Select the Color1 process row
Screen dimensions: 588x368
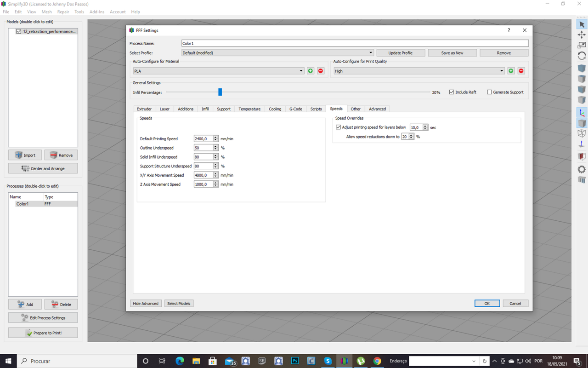click(x=43, y=204)
